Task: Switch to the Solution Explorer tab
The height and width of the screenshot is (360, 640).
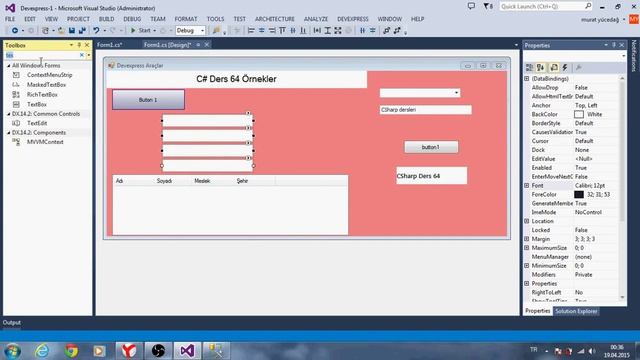Action: click(576, 311)
